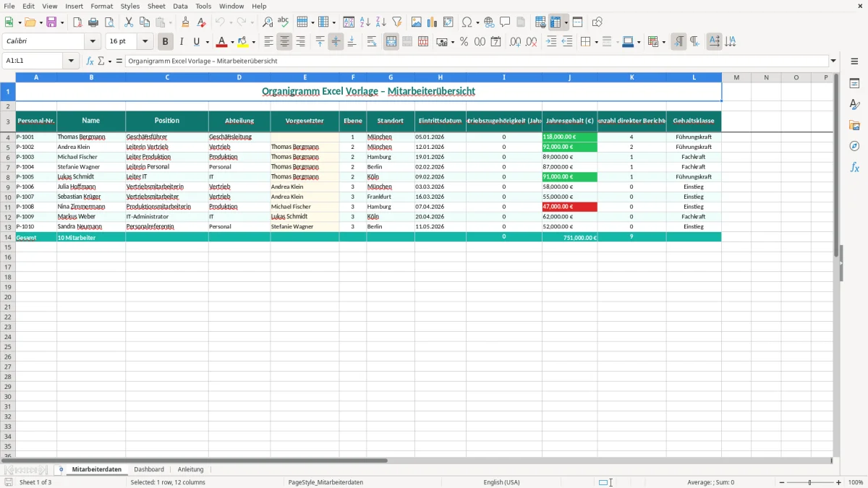Toggle the AutoFilter funnel

[x=397, y=22]
